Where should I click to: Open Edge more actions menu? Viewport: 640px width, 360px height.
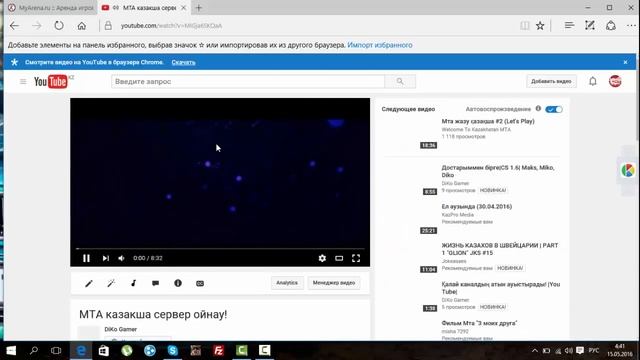click(x=631, y=26)
